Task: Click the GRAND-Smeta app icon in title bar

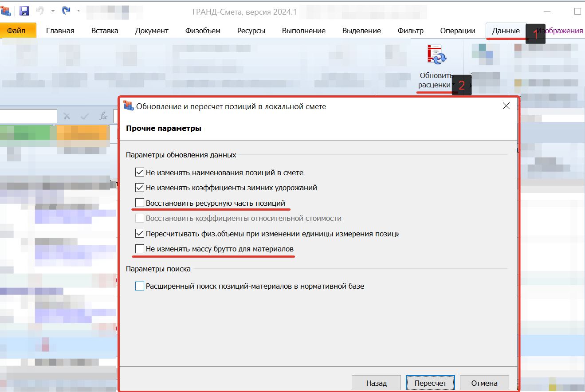Action: tap(6, 11)
